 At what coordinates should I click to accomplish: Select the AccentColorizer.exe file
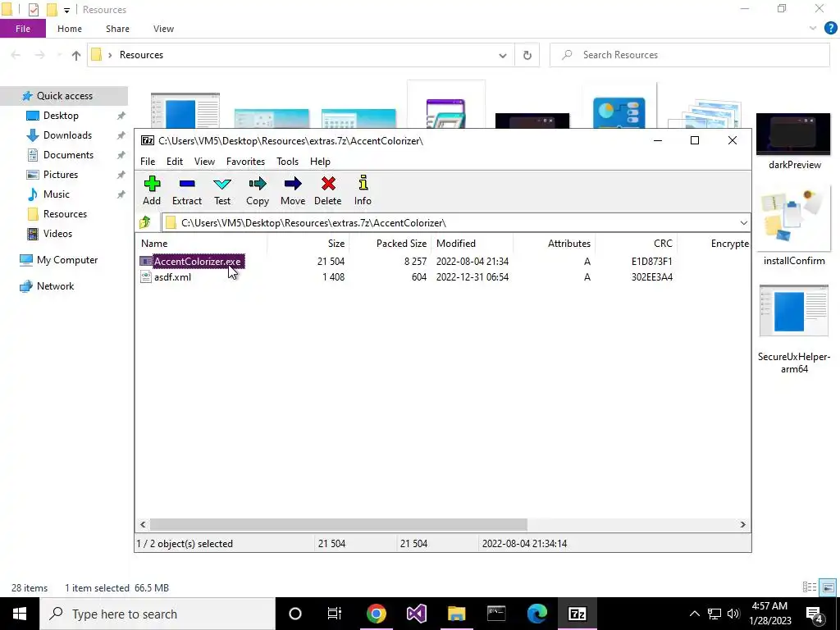point(197,262)
